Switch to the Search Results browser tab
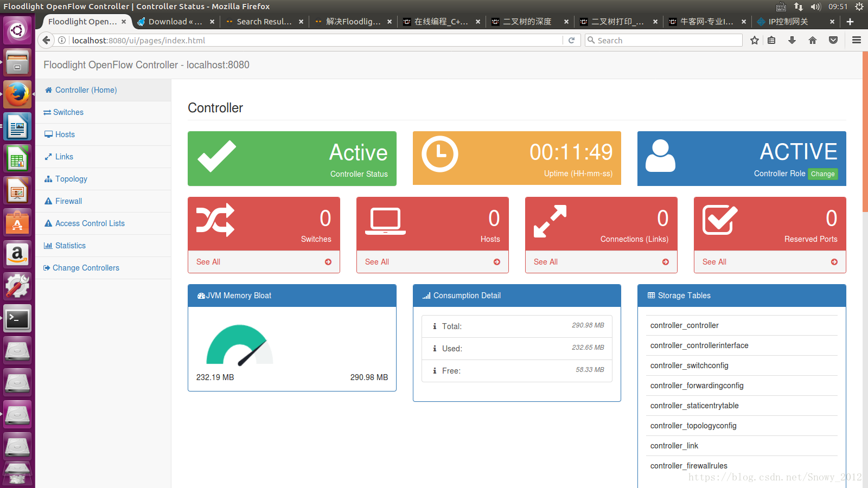868x488 pixels. click(x=264, y=22)
